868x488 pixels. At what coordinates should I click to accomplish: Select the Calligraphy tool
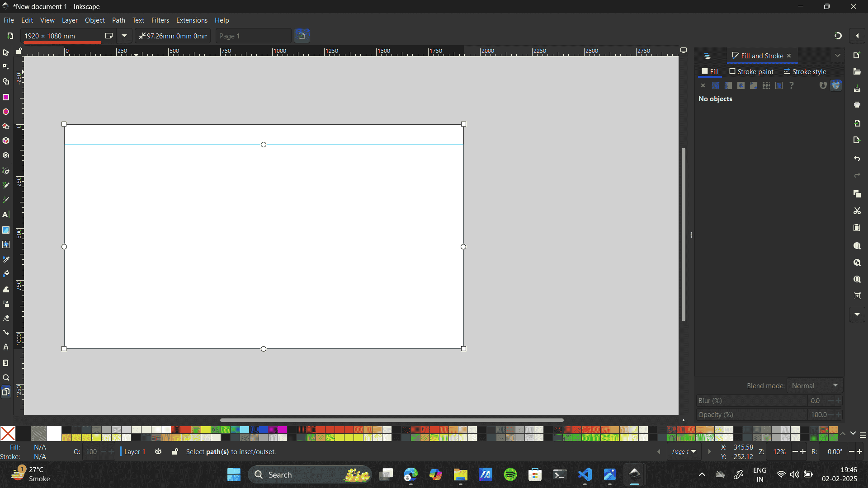(6, 200)
